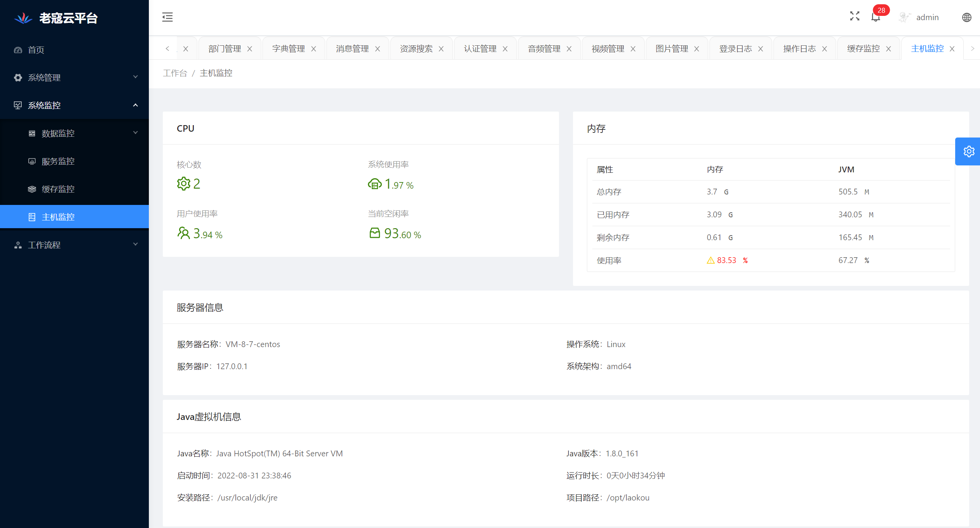Click the 工作台 breadcrumb link
Viewport: 980px width, 528px height.
pos(175,73)
